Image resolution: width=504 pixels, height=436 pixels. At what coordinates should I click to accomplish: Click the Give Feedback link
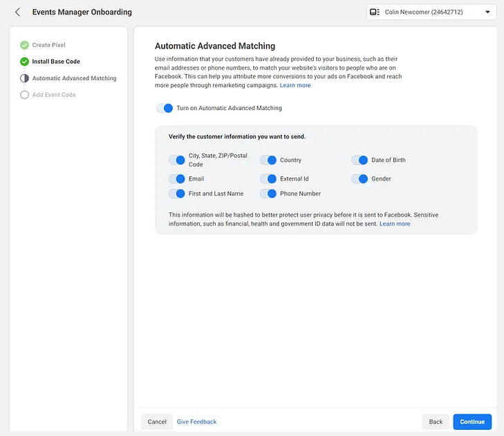(x=196, y=421)
